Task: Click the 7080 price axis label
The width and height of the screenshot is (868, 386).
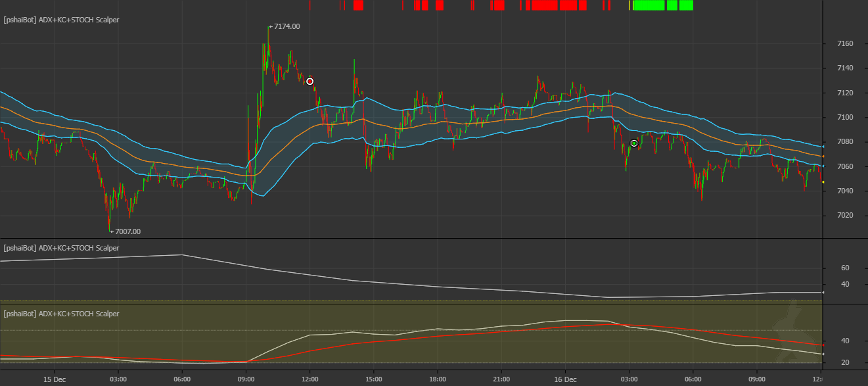Action: [845, 142]
